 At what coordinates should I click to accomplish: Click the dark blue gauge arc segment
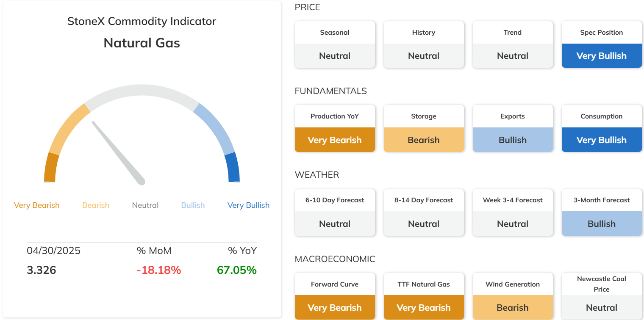(233, 167)
